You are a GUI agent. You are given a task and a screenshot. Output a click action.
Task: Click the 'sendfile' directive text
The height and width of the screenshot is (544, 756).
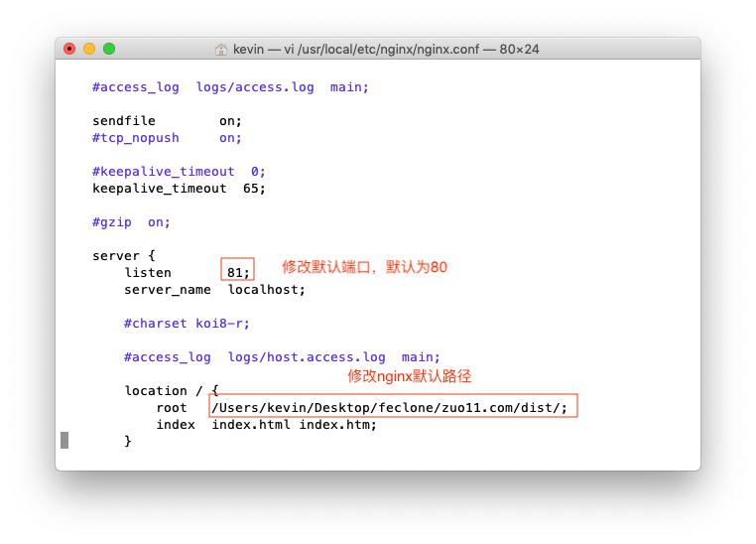tap(124, 120)
